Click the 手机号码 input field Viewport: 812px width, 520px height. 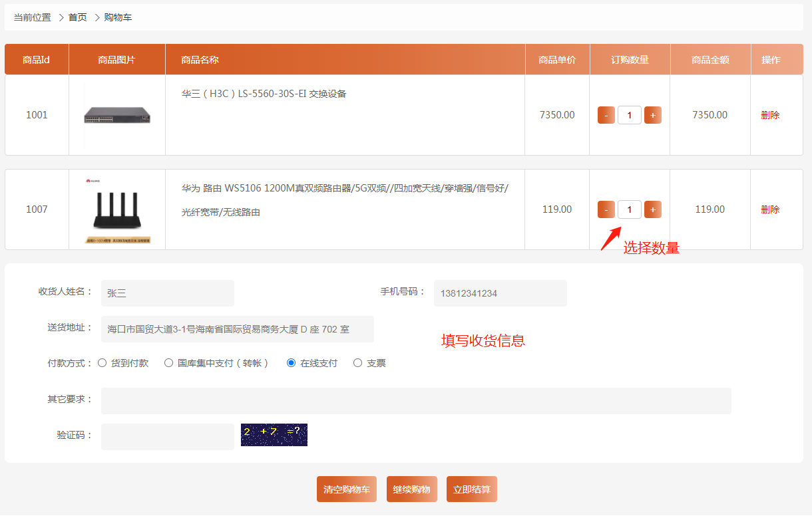point(501,293)
